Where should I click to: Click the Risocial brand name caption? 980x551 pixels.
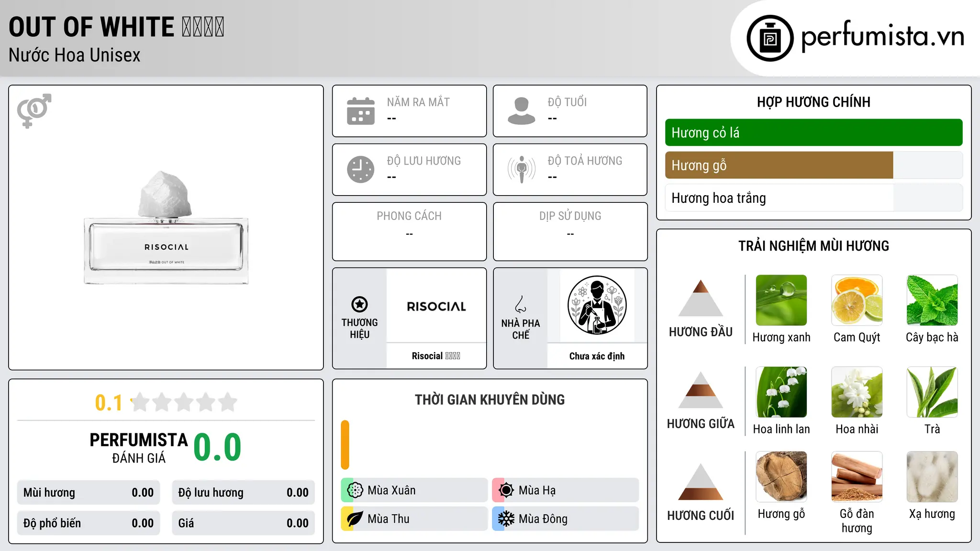point(436,356)
